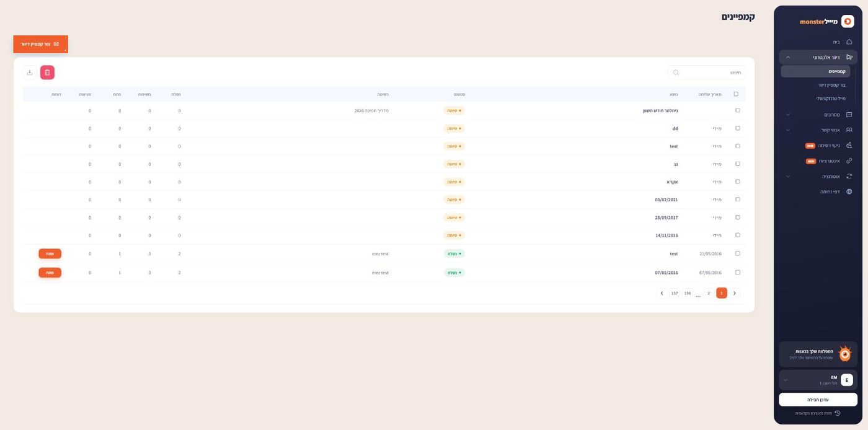Check the 03/02/2021 campaign row checkbox
Viewport: 868px width, 430px height.
tap(737, 200)
